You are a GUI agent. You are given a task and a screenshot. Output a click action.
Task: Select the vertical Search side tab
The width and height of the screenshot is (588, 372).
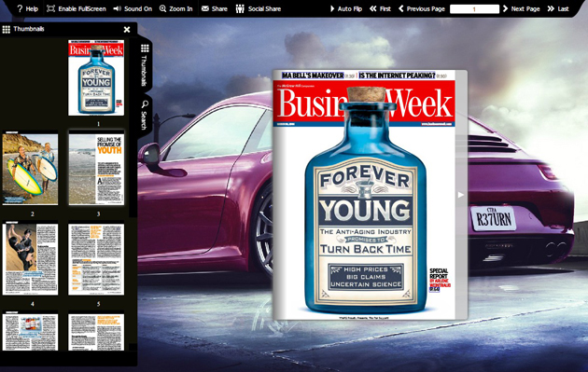coord(145,115)
